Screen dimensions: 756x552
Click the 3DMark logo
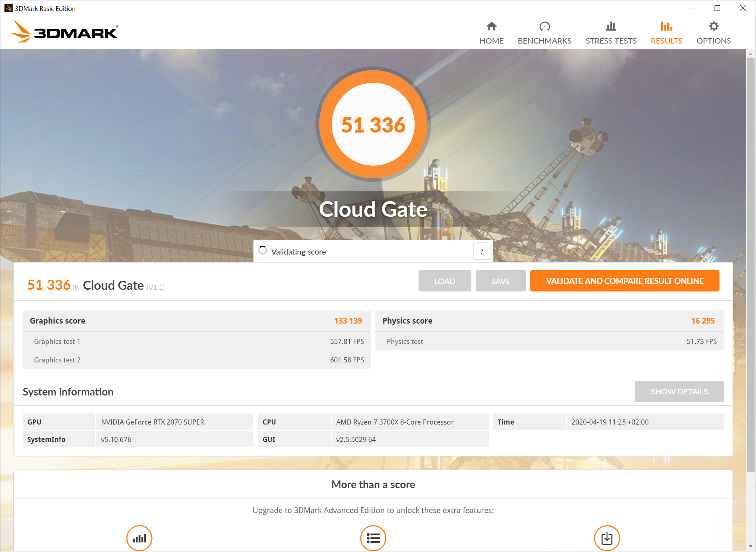tap(64, 32)
